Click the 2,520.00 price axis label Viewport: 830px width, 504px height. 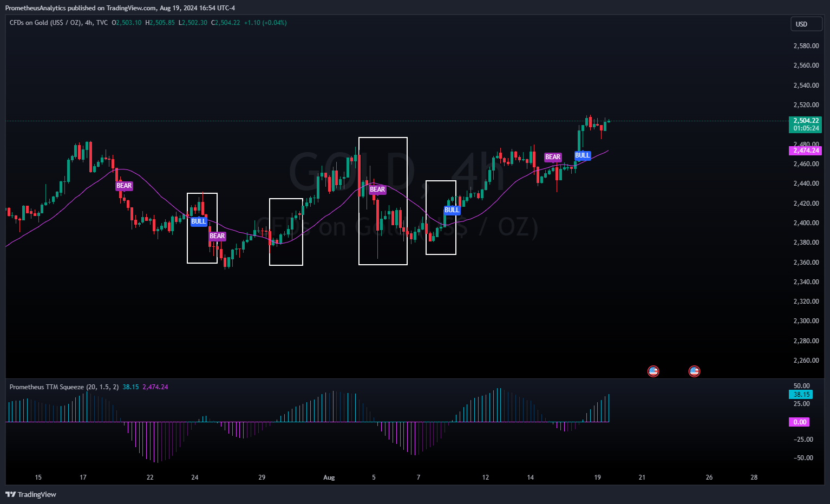click(806, 105)
